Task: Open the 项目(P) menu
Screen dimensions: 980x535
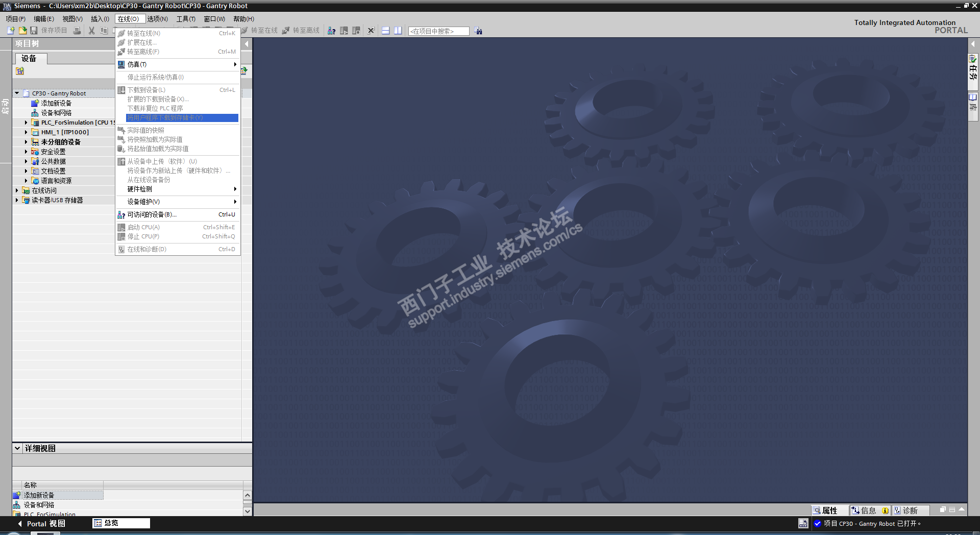Action: [15, 19]
